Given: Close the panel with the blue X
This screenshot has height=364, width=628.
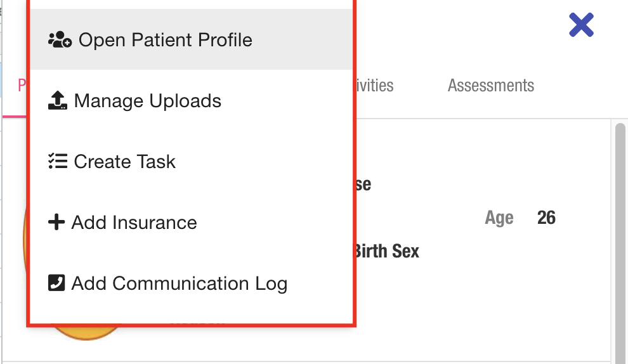Looking at the screenshot, I should 581,25.
